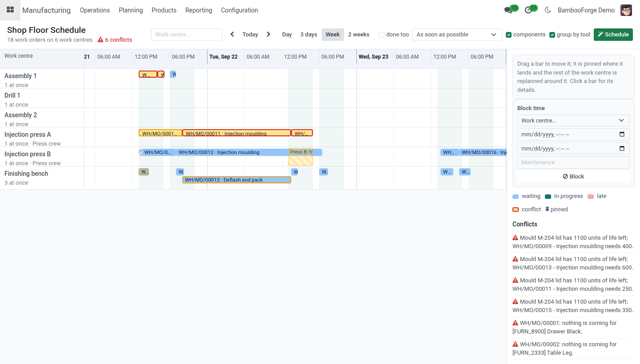The image size is (640, 364).
Task: Jump to Today in the schedule
Action: pyautogui.click(x=250, y=34)
